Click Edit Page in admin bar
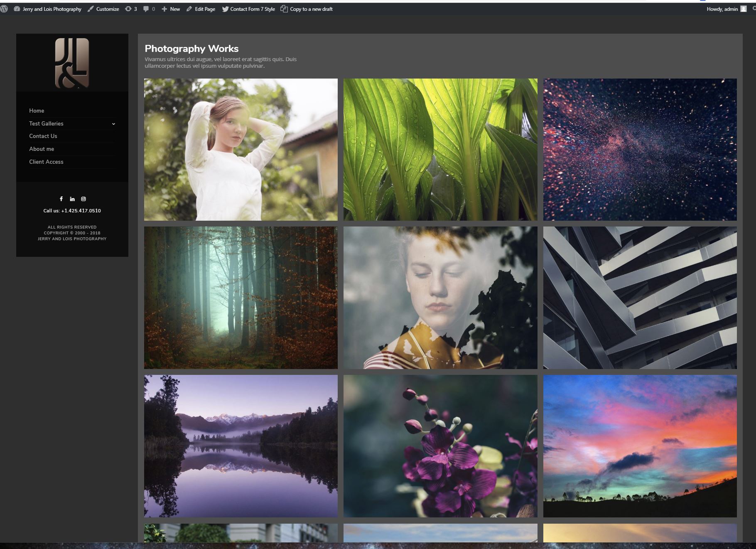The height and width of the screenshot is (549, 756). coord(201,9)
